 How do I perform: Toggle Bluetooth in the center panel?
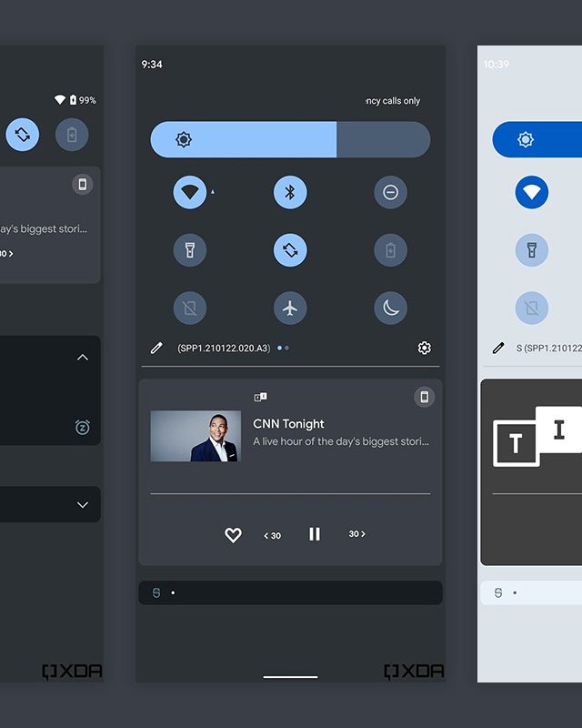click(x=290, y=192)
